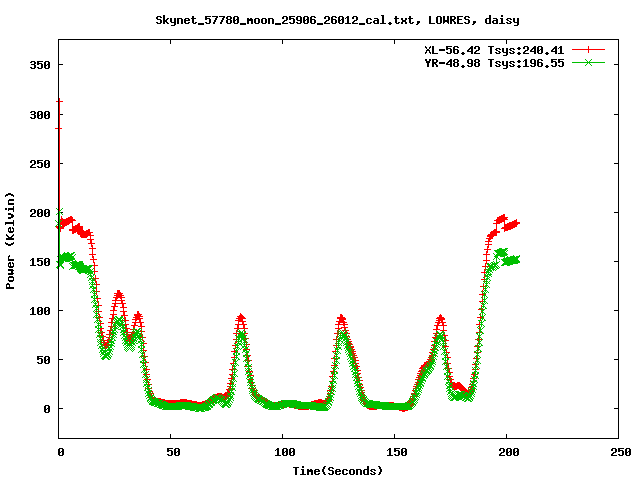Image resolution: width=640 pixels, height=480 pixels.
Task: Click the x-axis 100 tick label
Action: [284, 452]
